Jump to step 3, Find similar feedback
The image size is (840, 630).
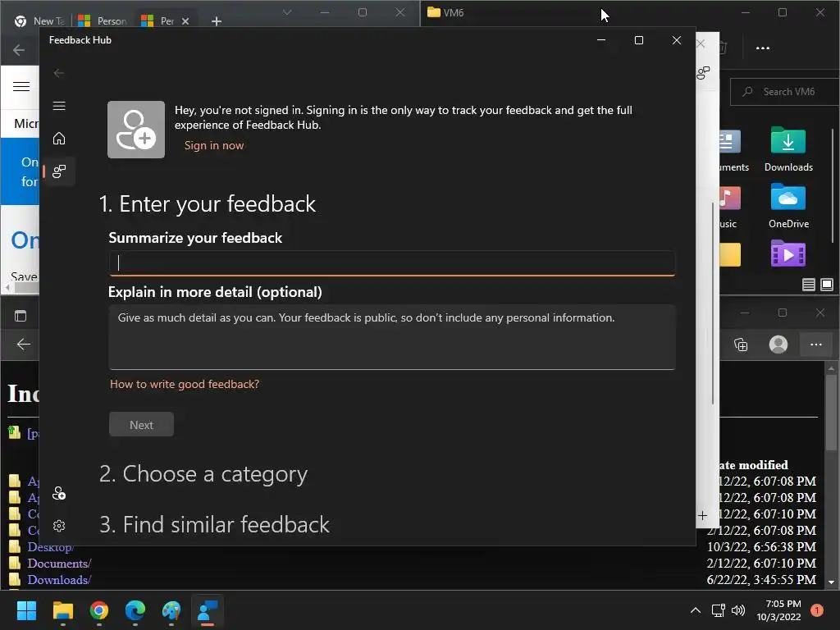(214, 524)
